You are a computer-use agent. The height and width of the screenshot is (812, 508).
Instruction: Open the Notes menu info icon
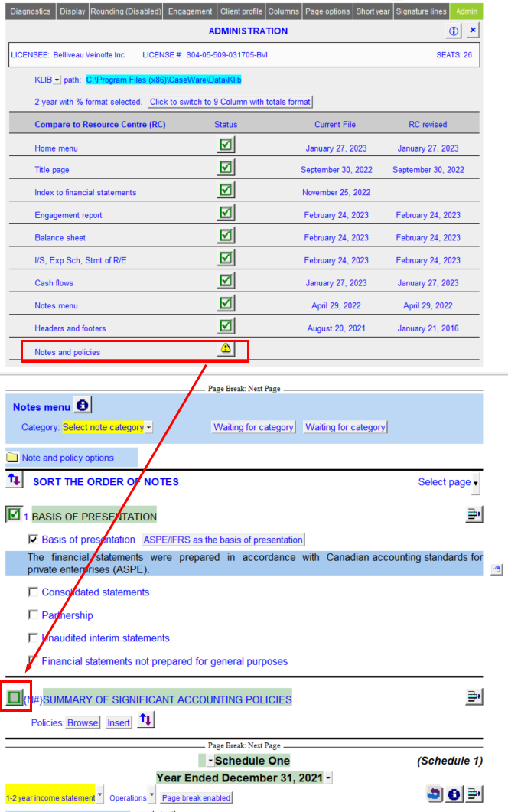[83, 406]
